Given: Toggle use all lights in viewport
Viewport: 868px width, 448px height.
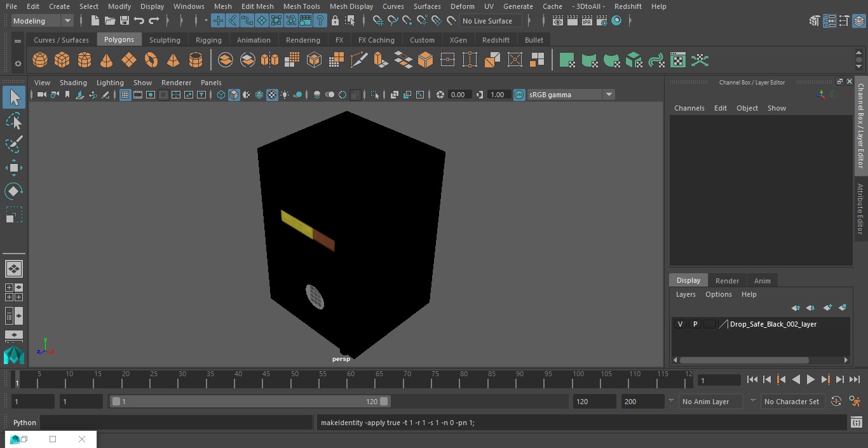Looking at the screenshot, I should point(285,95).
